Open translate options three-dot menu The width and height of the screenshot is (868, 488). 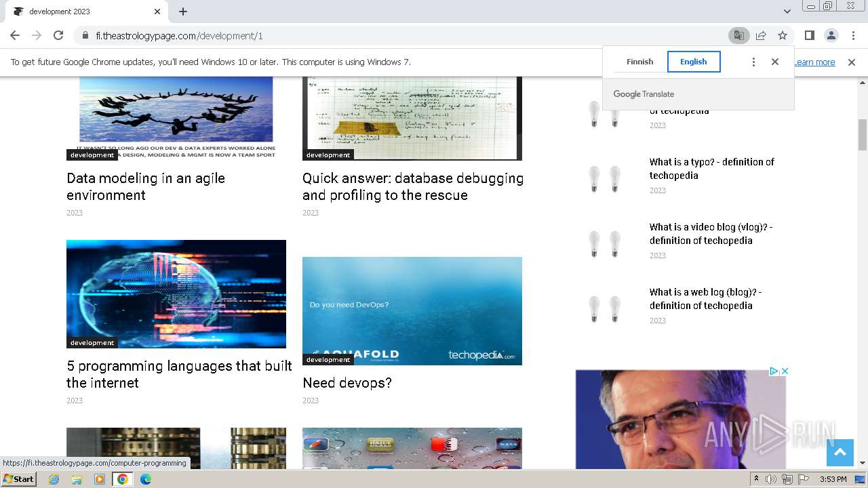(753, 62)
